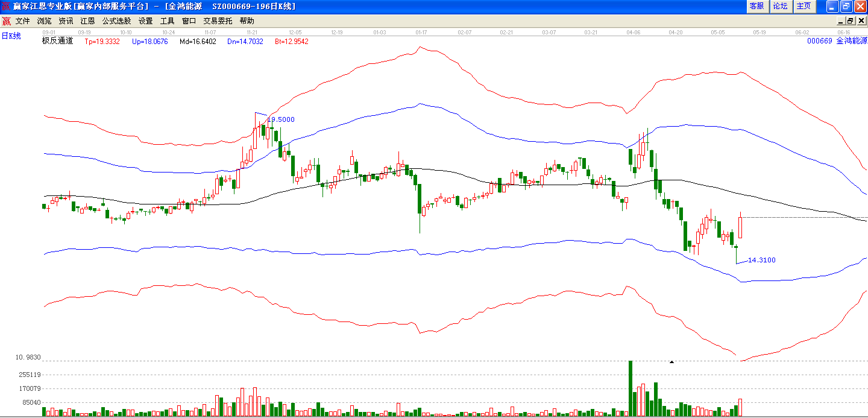This screenshot has height=418, width=868.
Task: Click the Md=16.6402 value
Action: tap(198, 42)
